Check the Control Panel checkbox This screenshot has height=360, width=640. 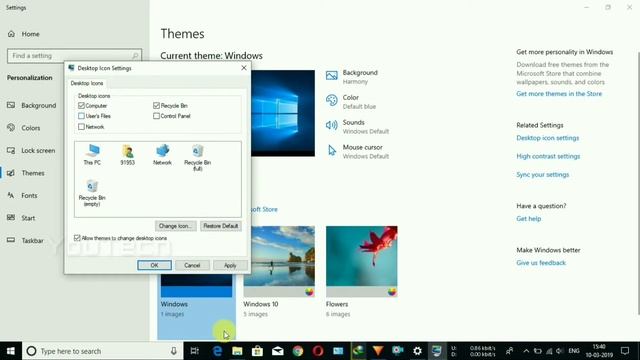(x=156, y=116)
